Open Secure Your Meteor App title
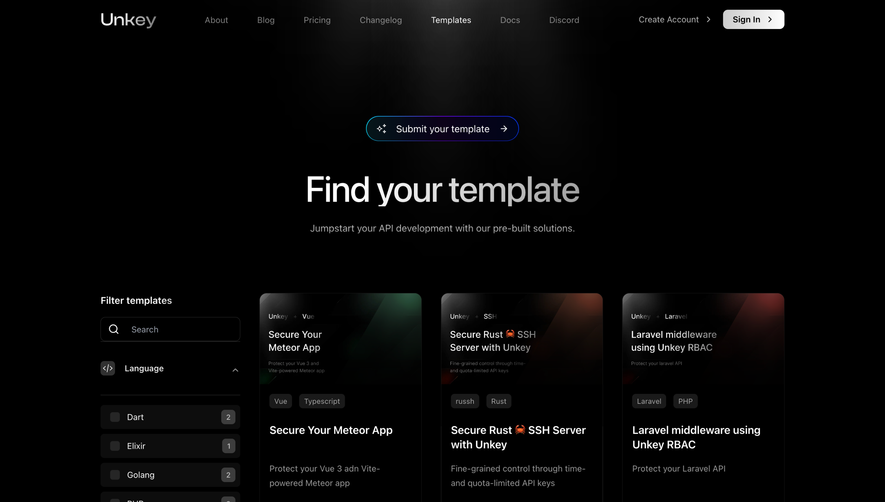Viewport: 885px width, 502px height. tap(331, 430)
